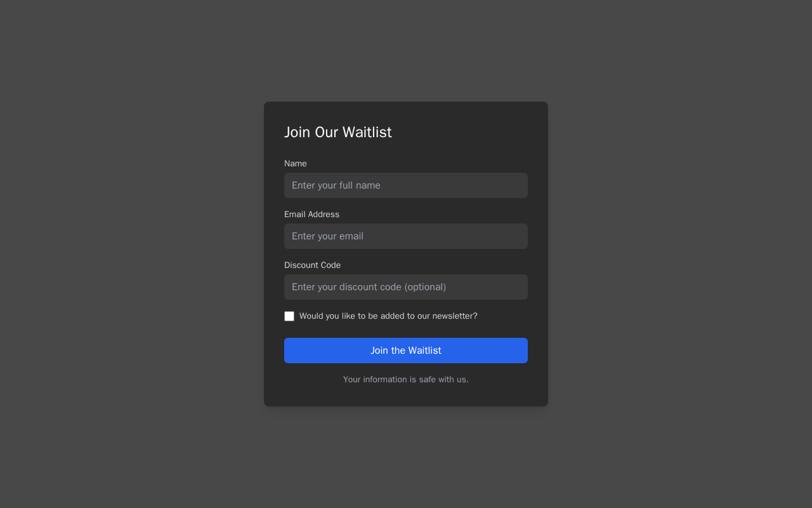Click the "Enter your email" placeholder text
The width and height of the screenshot is (812, 508).
pyautogui.click(x=327, y=236)
